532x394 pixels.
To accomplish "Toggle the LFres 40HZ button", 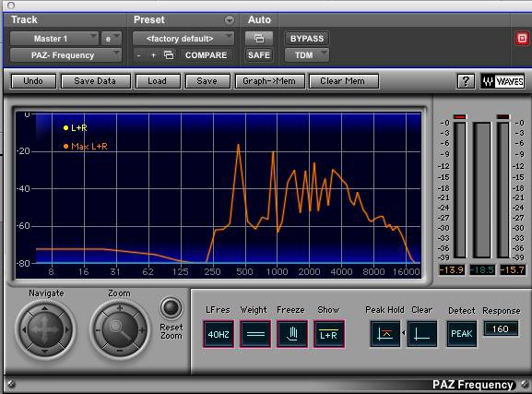I will [219, 334].
